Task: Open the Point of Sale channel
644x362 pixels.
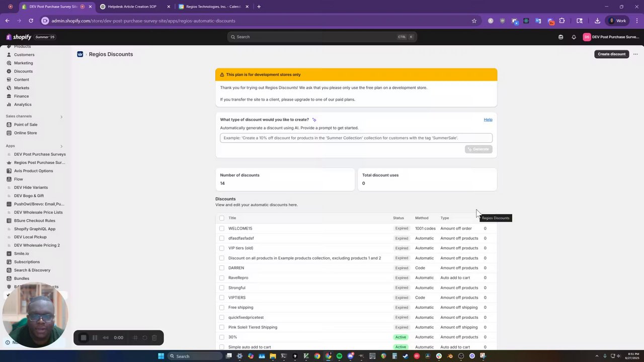Action: click(26, 125)
